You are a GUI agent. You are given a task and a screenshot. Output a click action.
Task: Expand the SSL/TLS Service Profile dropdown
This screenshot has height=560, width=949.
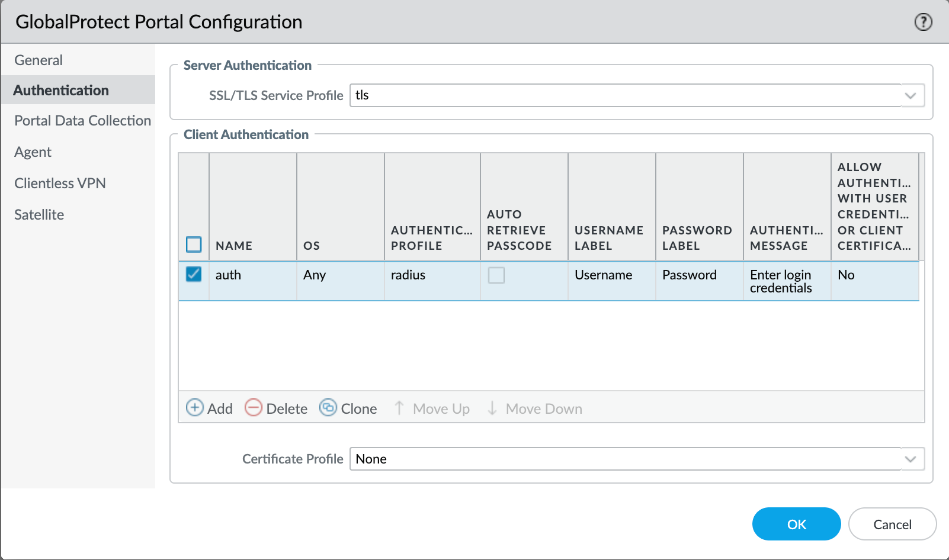click(x=910, y=96)
